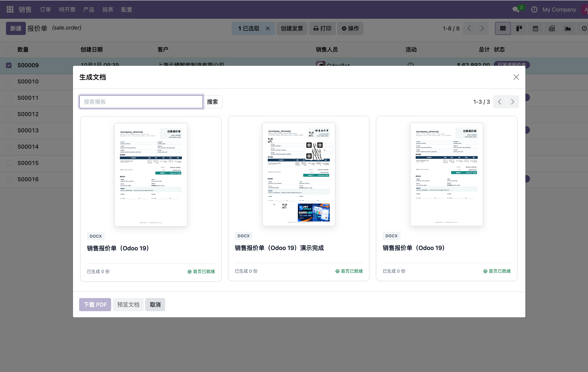This screenshot has height=372, width=588.
Task: Check the S00010 row checkbox
Action: pos(9,81)
